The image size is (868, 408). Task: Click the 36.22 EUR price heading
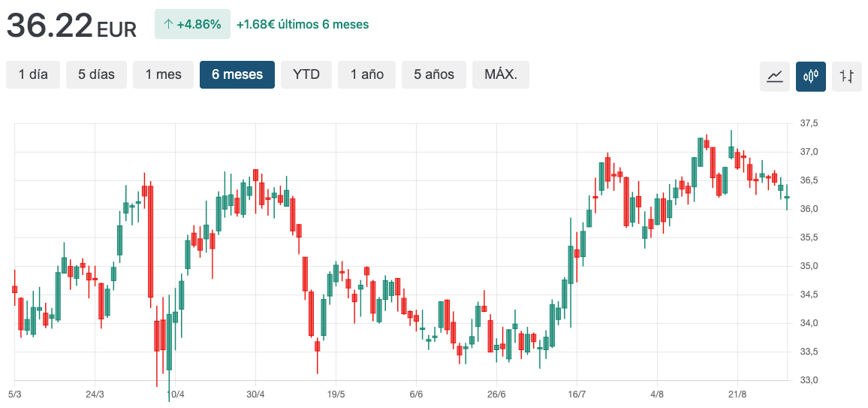coord(71,26)
